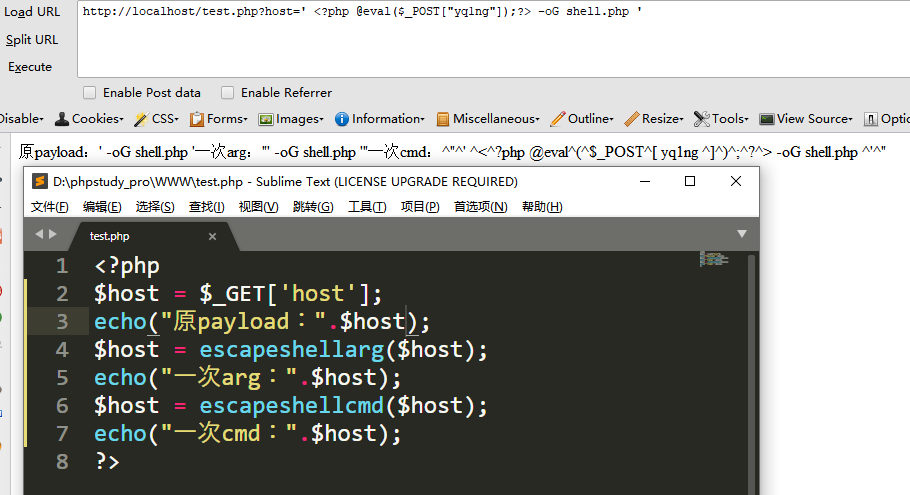
Task: Click the previous tab left arrow
Action: click(39, 234)
